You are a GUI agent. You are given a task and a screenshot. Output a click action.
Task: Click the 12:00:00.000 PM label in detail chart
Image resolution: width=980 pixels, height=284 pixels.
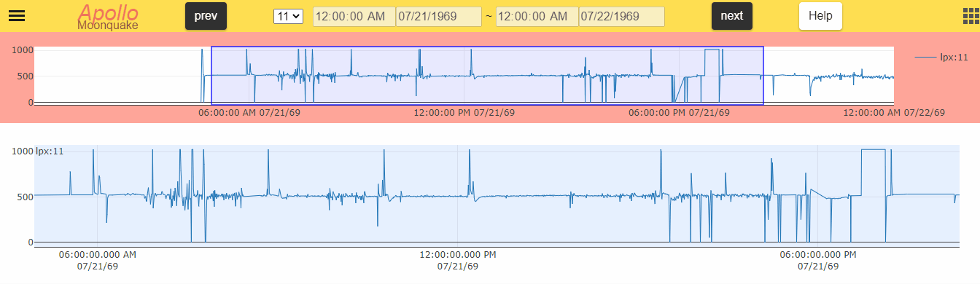458,261
